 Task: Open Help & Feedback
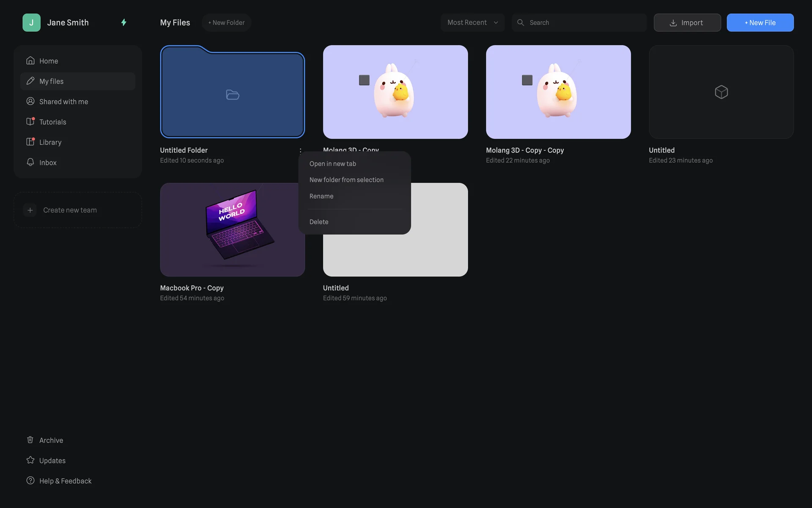65,481
